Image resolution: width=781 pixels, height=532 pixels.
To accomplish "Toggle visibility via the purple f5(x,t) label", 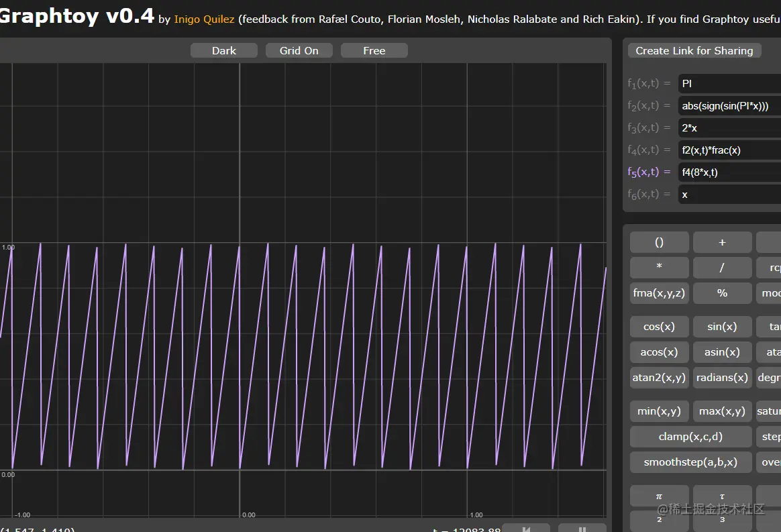I will click(x=649, y=172).
